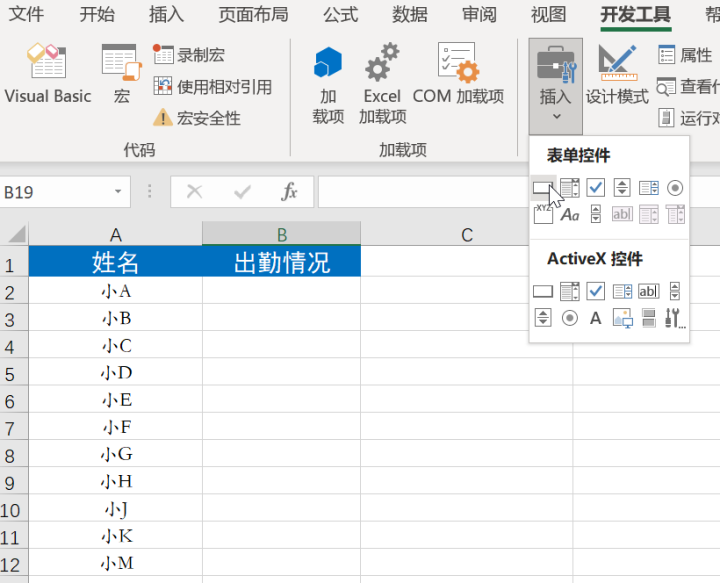Select column C header
Screen dimensions: 720x583
pyautogui.click(x=467, y=234)
